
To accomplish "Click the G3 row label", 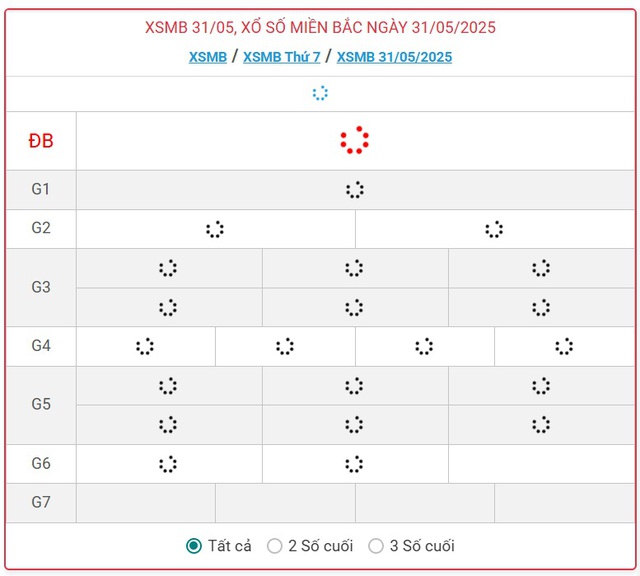I will [41, 287].
